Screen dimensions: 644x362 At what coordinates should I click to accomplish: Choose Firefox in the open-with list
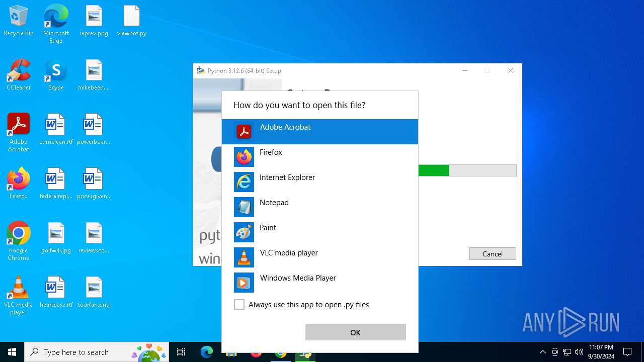pyautogui.click(x=320, y=157)
